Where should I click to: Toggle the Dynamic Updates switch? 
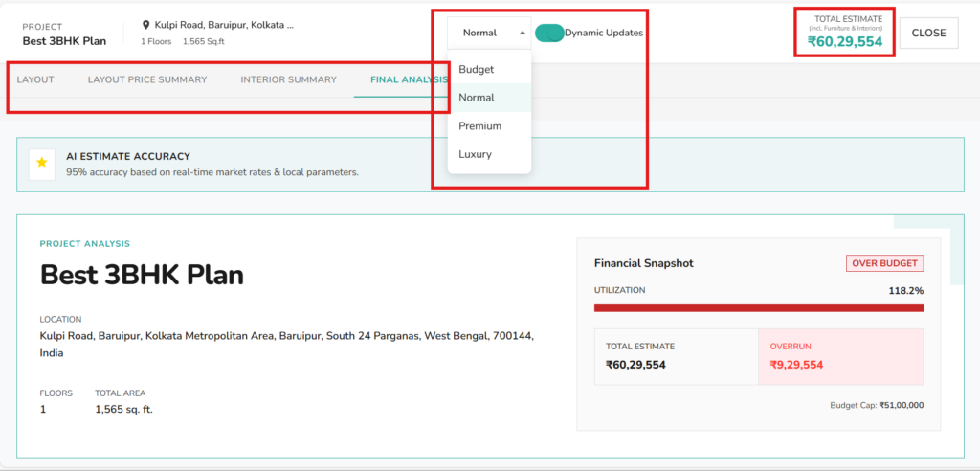(549, 33)
